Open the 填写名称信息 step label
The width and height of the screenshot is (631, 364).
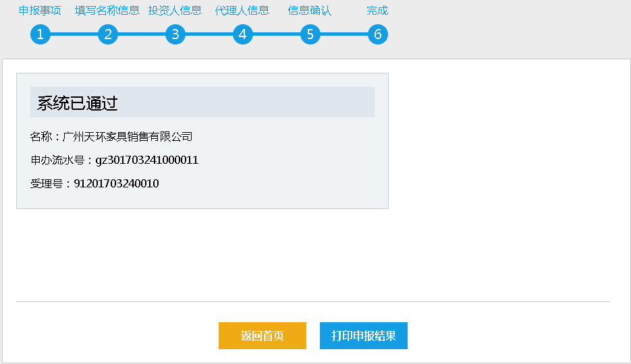pyautogui.click(x=107, y=11)
